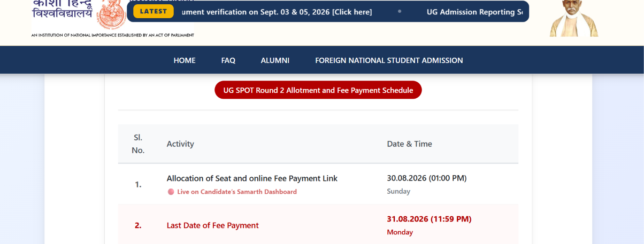
Task: Click the bullet separator in news ticker
Action: [400, 12]
